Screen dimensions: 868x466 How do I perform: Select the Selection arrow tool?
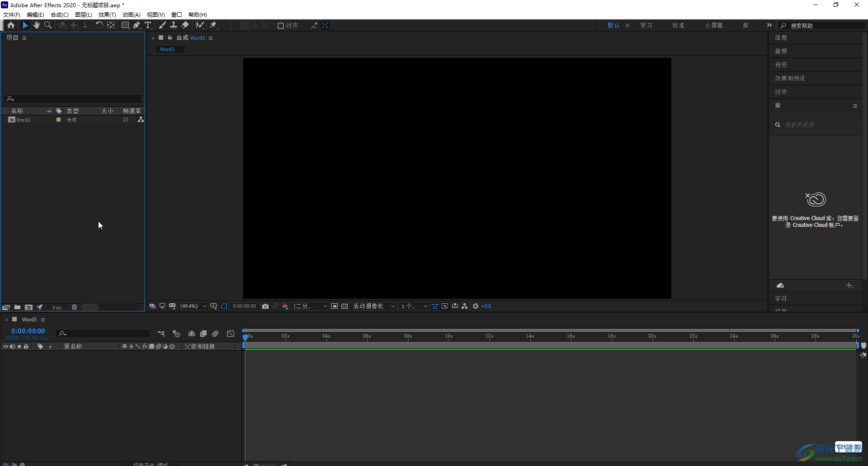pos(25,25)
